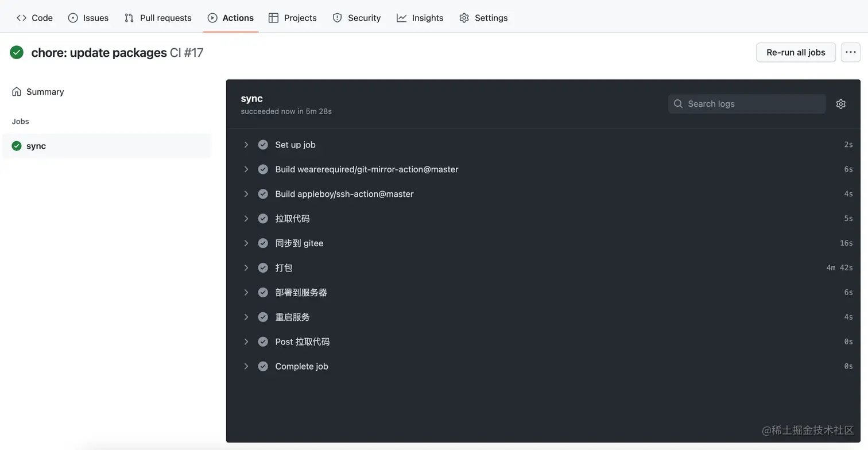The image size is (868, 450).
Task: Click success check icon for 重启服务
Action: point(263,317)
